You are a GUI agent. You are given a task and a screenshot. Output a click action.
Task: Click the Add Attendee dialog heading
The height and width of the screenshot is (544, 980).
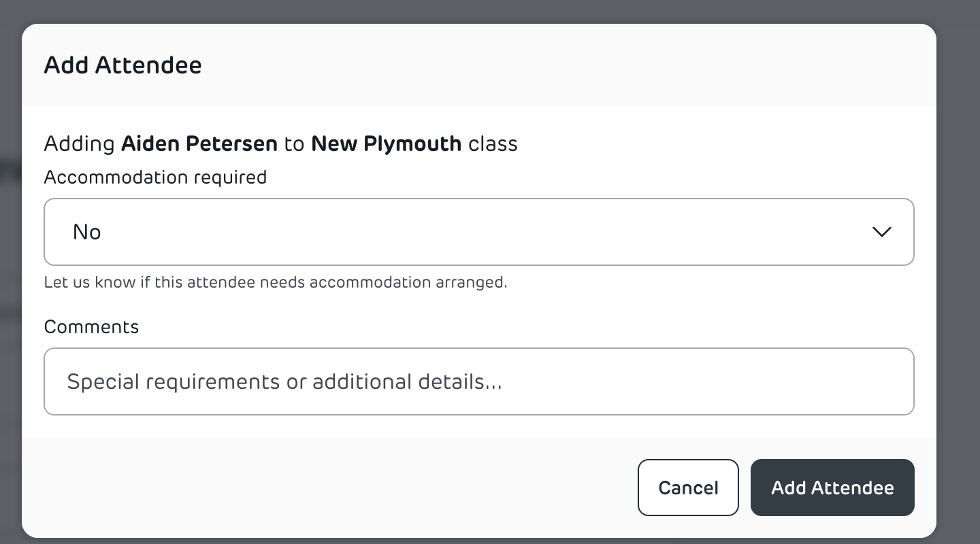(x=122, y=65)
